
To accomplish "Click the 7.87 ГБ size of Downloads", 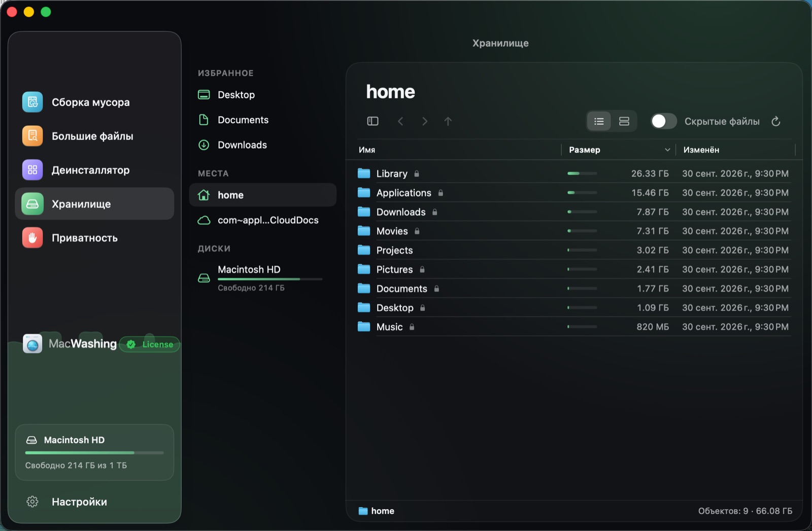I will click(653, 212).
